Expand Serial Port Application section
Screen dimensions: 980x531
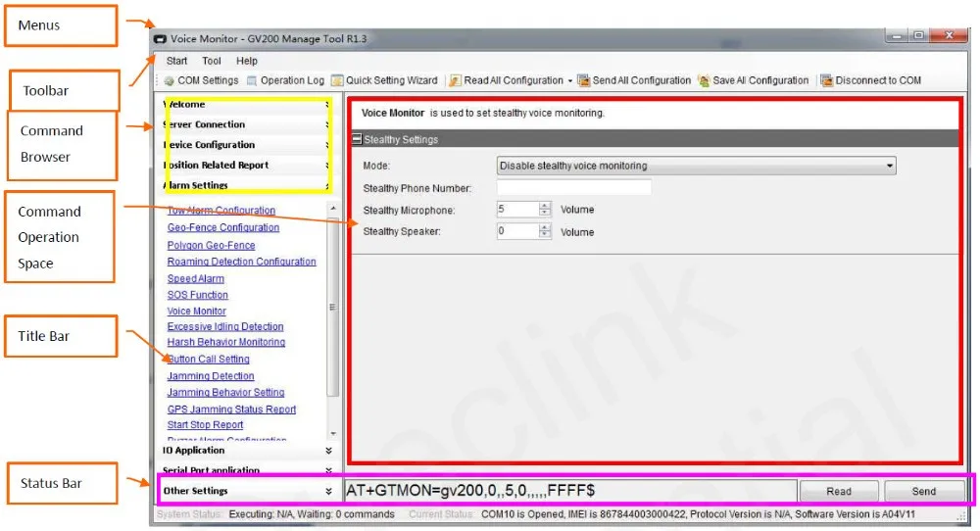pos(248,470)
